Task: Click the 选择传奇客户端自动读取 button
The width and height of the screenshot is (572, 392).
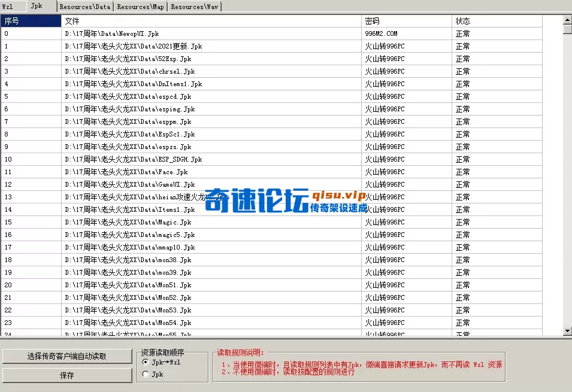Action: (x=67, y=356)
